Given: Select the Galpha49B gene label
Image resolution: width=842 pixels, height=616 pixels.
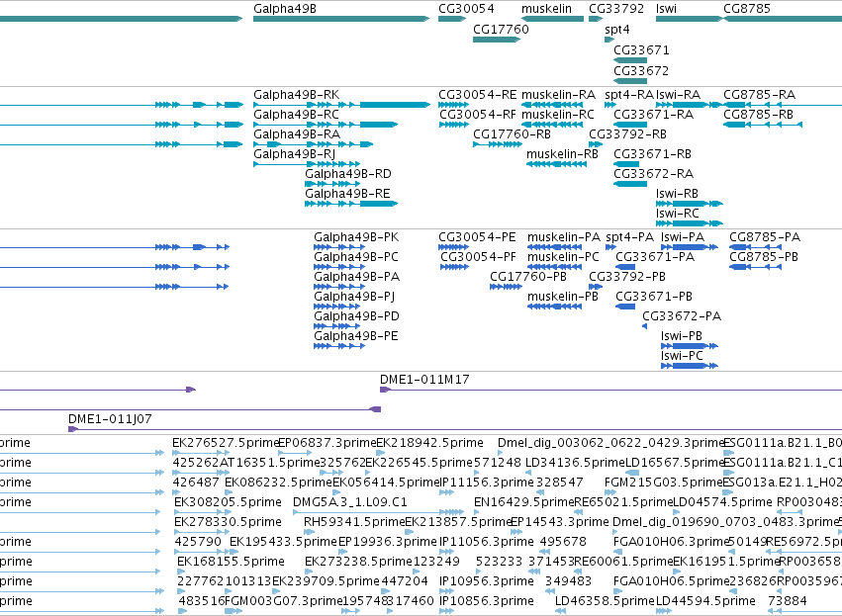Looking at the screenshot, I should [285, 9].
